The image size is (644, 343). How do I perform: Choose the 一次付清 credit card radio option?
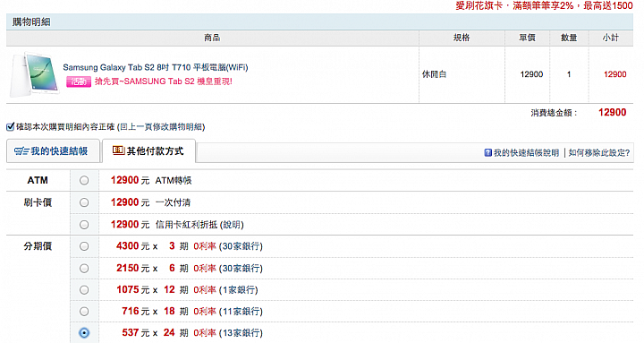84,202
